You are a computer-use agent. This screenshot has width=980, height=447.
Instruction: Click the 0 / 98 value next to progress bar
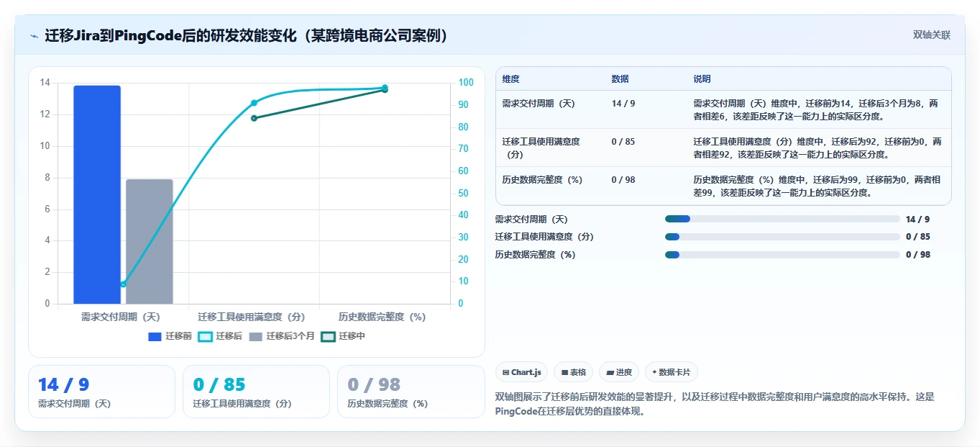[918, 255]
